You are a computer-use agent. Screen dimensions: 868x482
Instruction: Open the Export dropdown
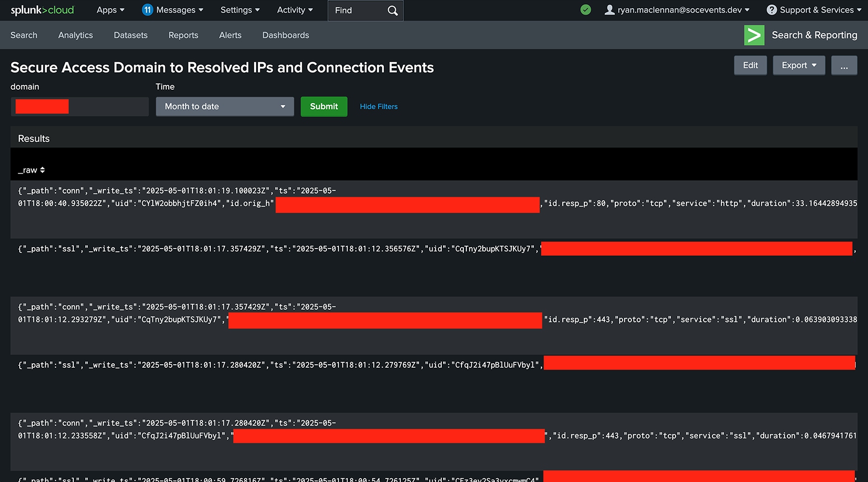799,65
